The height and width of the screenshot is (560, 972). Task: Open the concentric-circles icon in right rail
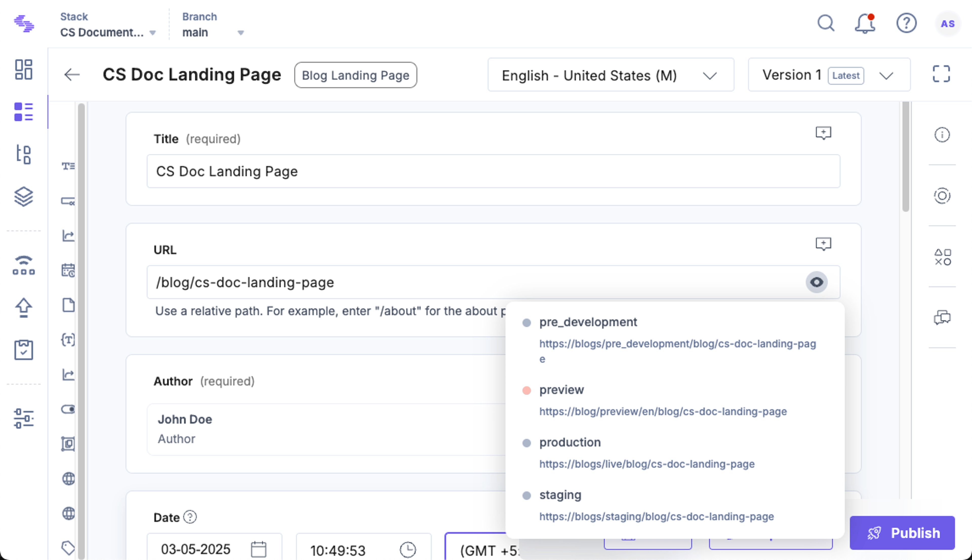point(942,196)
